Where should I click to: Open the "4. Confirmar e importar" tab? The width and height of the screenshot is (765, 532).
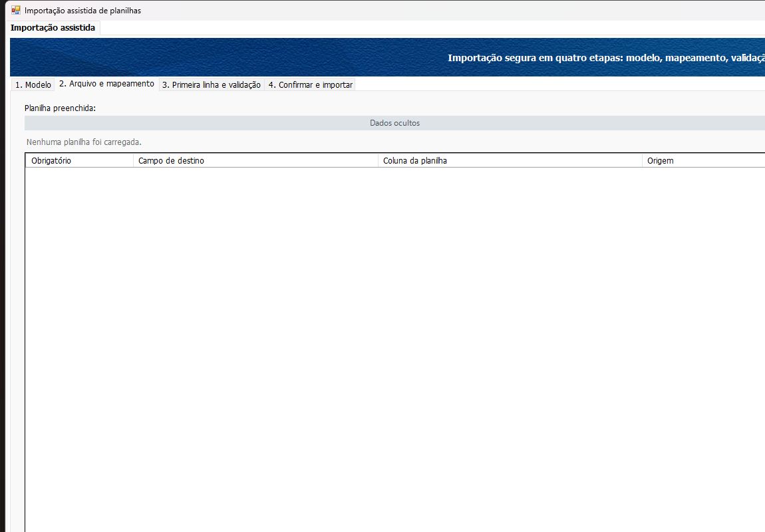[x=310, y=85]
